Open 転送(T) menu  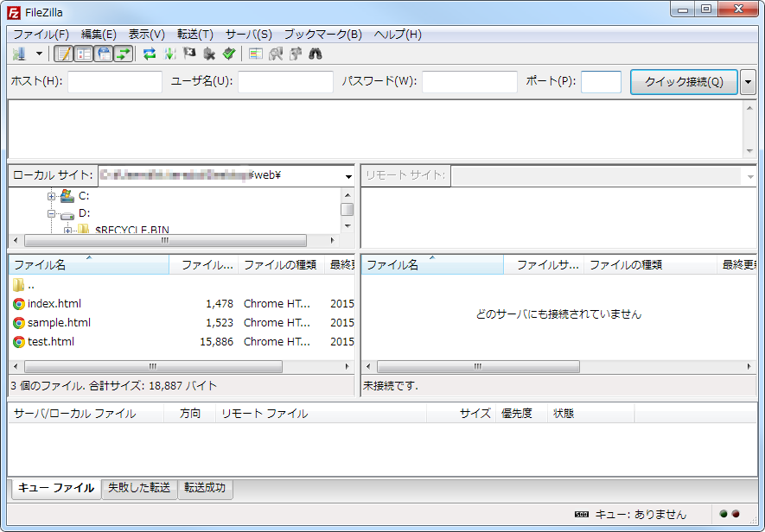point(195,35)
